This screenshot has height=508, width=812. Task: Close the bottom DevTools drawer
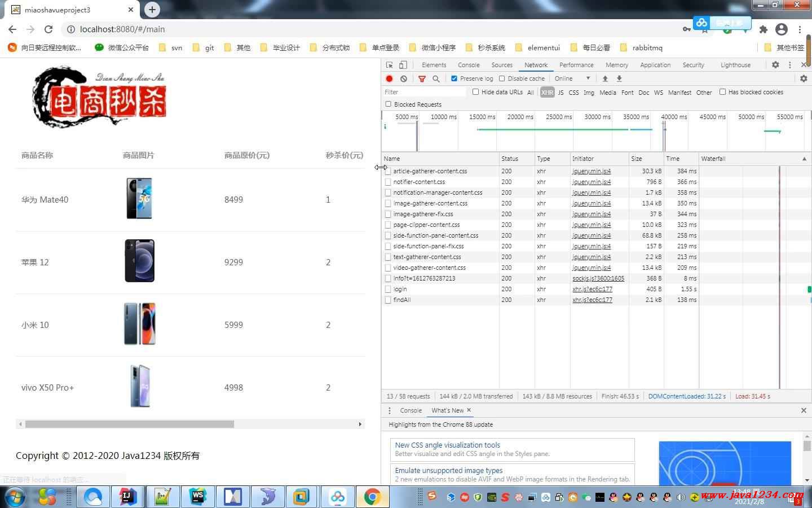804,410
